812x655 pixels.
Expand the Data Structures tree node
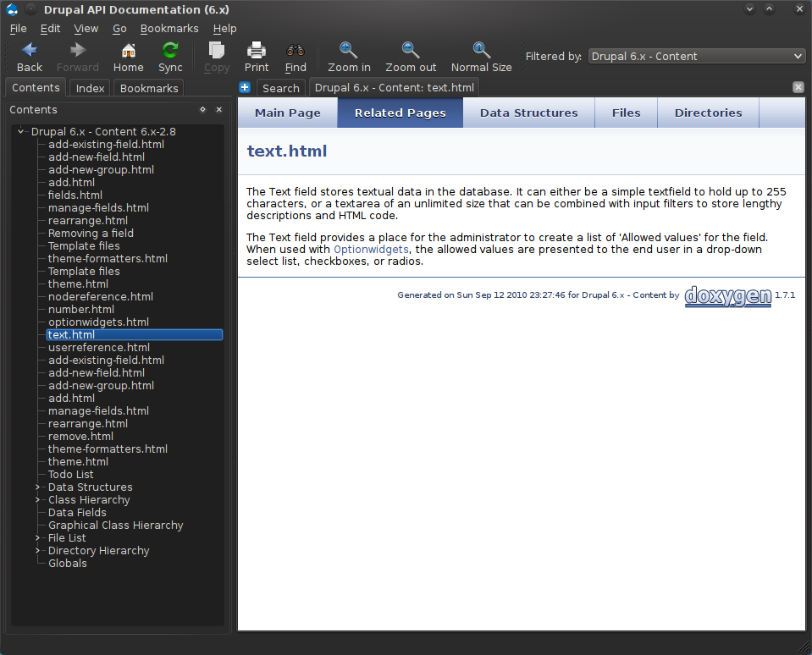coord(37,487)
